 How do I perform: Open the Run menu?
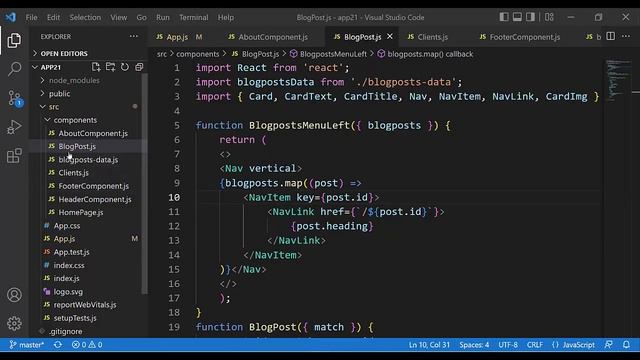tap(163, 17)
